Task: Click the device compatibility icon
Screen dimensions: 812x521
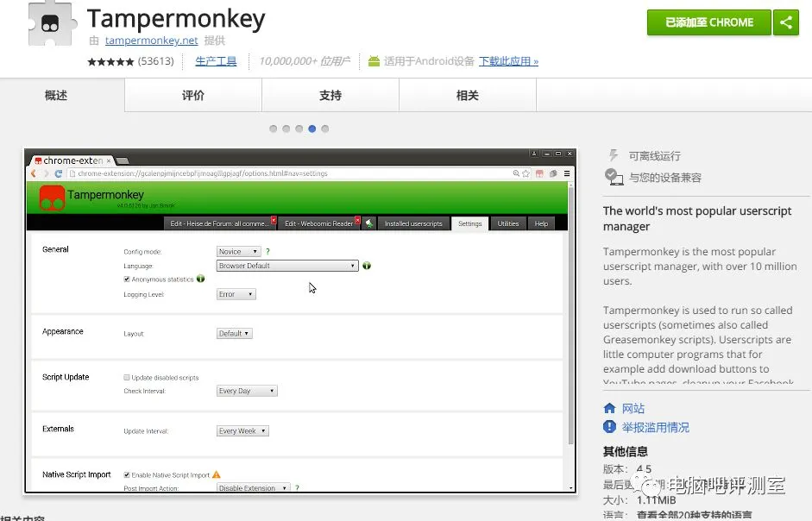Action: pos(614,177)
